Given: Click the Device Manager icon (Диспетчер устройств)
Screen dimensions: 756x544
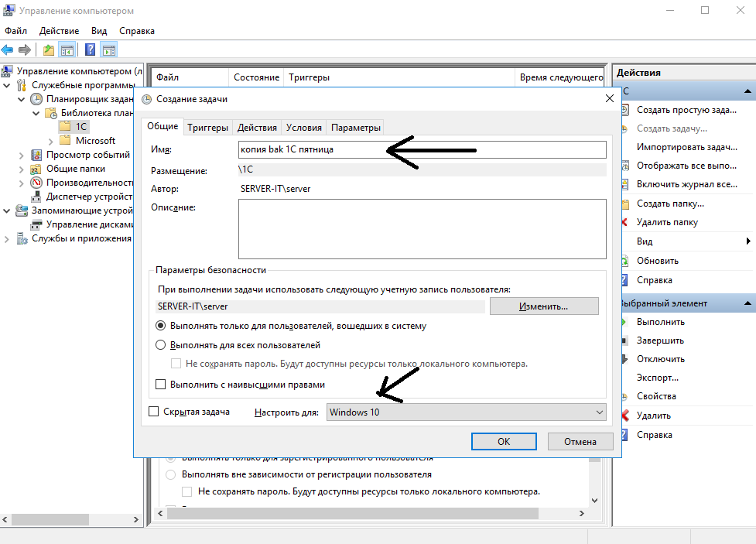Looking at the screenshot, I should point(36,197).
